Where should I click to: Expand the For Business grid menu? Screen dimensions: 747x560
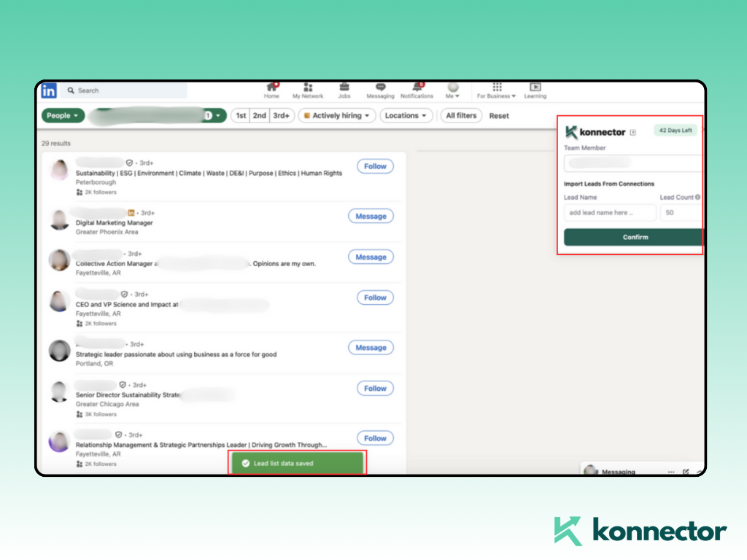(x=496, y=90)
